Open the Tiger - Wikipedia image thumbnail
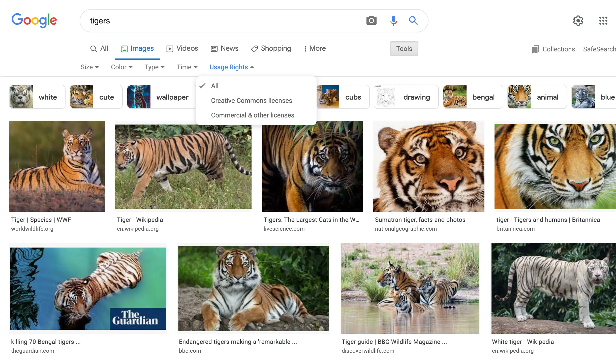The image size is (616, 364). click(x=183, y=166)
